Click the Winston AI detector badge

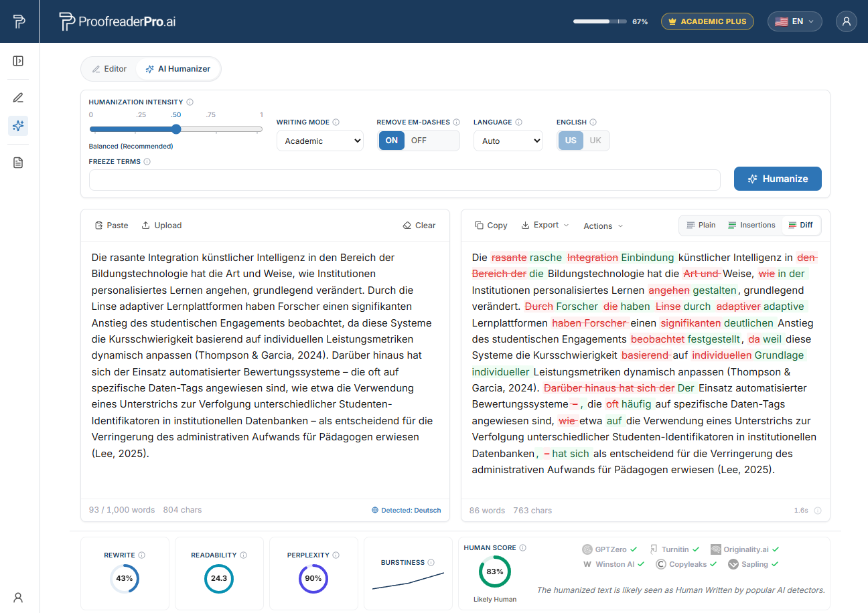613,564
